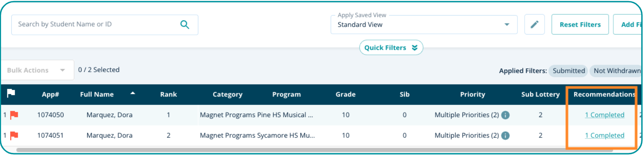Click the Submitted applied filter chip
Screen dimensions: 644x156
click(x=568, y=71)
